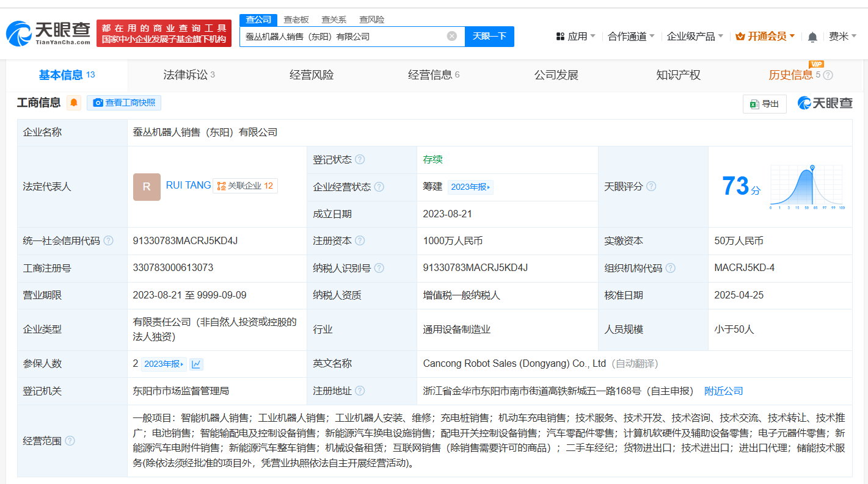Click the registration number 330783000613073
Viewport: 868px width, 484px height.
pyautogui.click(x=173, y=267)
